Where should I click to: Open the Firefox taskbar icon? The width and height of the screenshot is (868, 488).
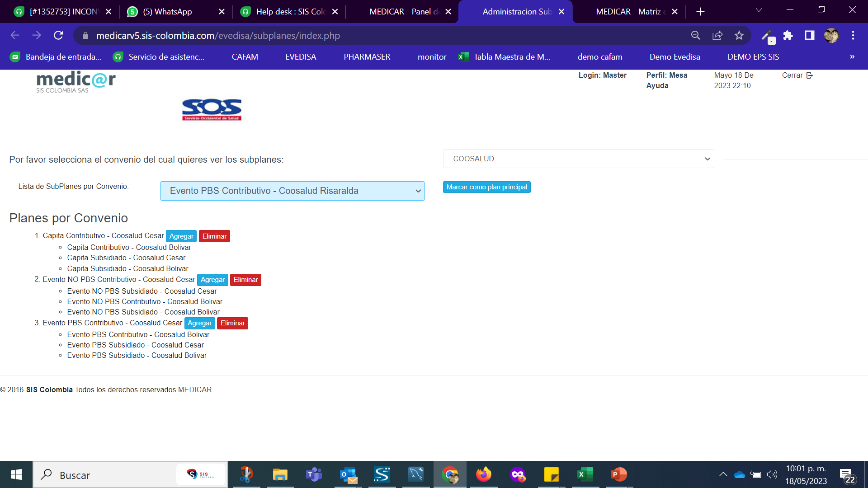coord(483,474)
